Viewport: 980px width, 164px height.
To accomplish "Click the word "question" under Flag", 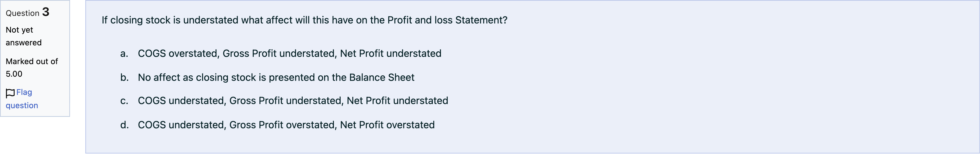I will coord(22,106).
